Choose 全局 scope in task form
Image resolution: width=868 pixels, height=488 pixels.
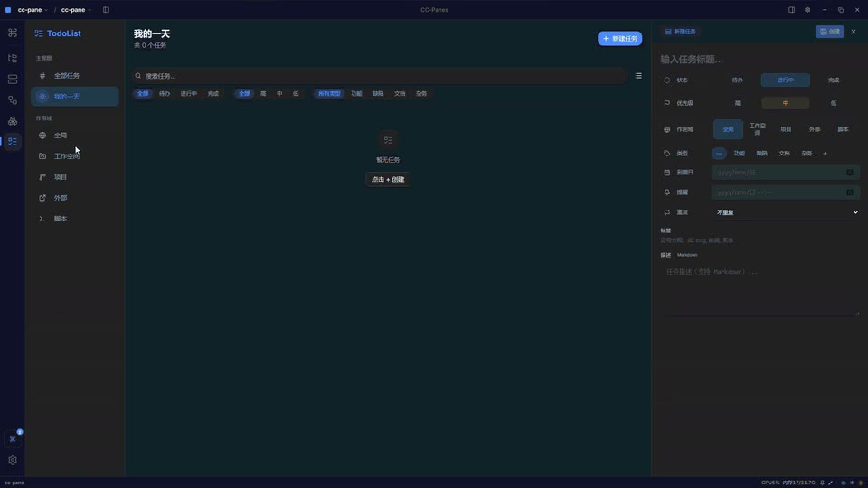728,129
